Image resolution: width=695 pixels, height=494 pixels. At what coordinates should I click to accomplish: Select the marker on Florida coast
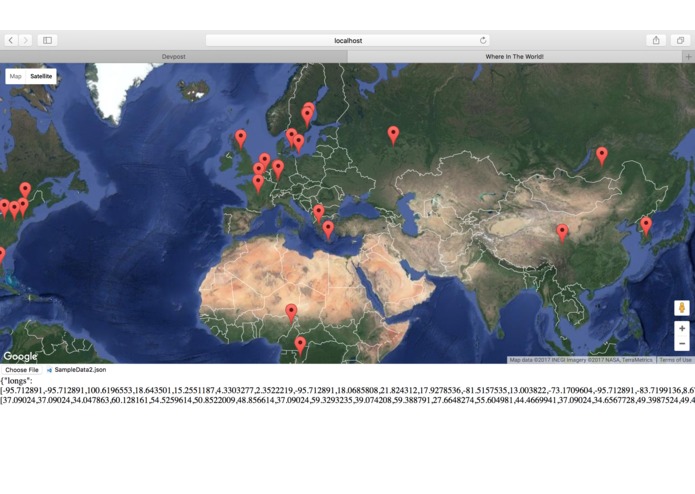(1, 257)
